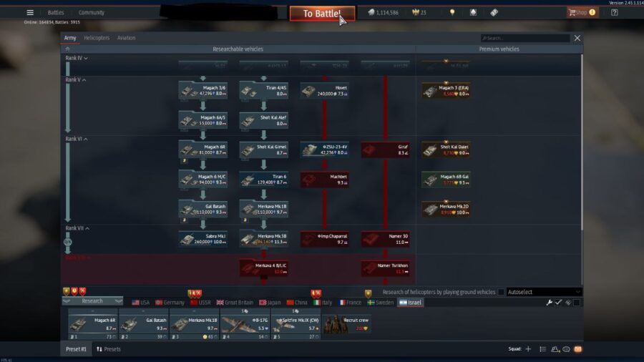Select the locked Giraf vehicle
The height and width of the screenshot is (362, 644).
click(385, 150)
